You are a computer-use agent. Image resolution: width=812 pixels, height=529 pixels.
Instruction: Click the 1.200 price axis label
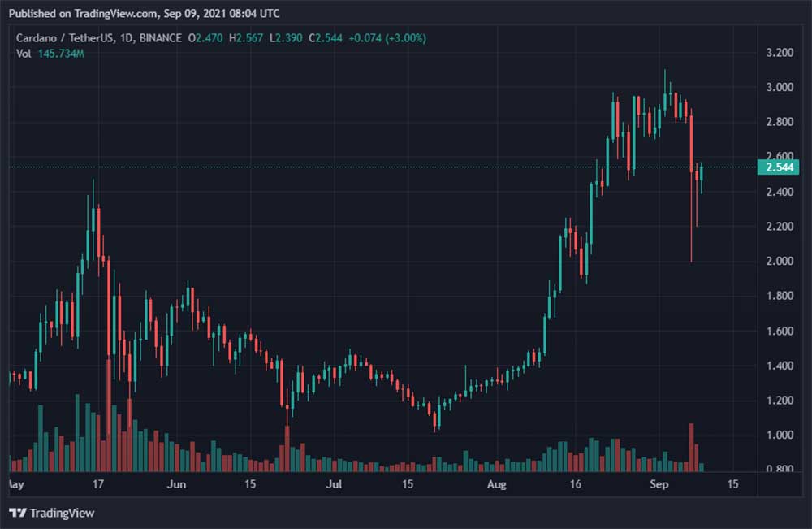780,401
